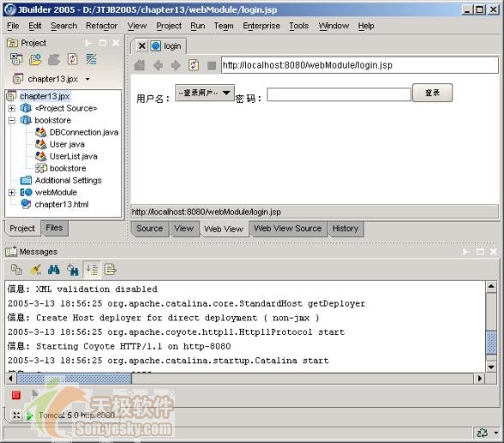This screenshot has height=443, width=504.
Task: Click the clear messages broom icon
Action: pyautogui.click(x=35, y=270)
